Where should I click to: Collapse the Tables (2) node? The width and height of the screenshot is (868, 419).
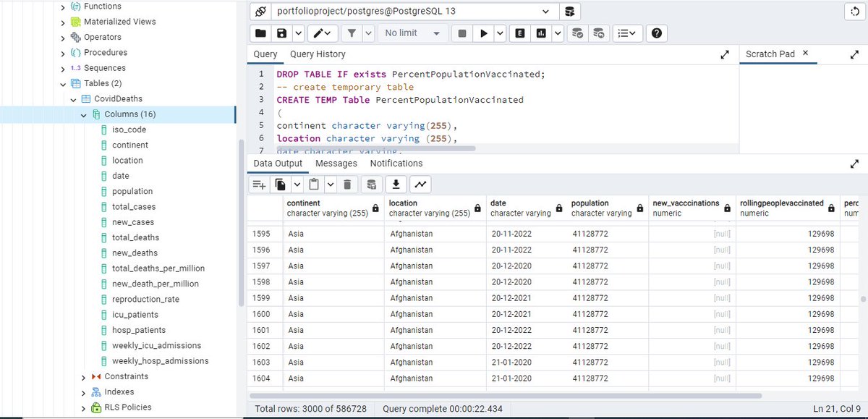coord(63,83)
